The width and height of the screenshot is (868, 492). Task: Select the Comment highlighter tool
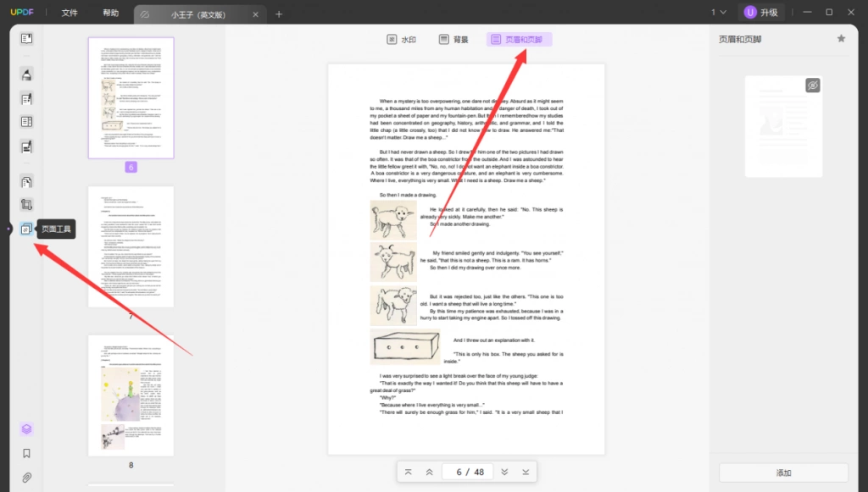26,74
